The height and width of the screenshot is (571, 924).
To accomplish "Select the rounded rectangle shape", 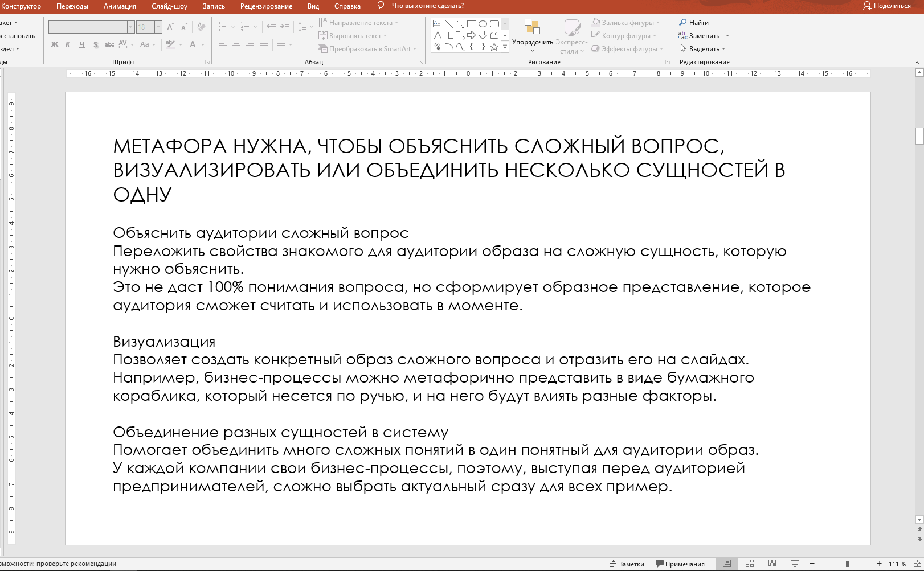I will (x=494, y=24).
